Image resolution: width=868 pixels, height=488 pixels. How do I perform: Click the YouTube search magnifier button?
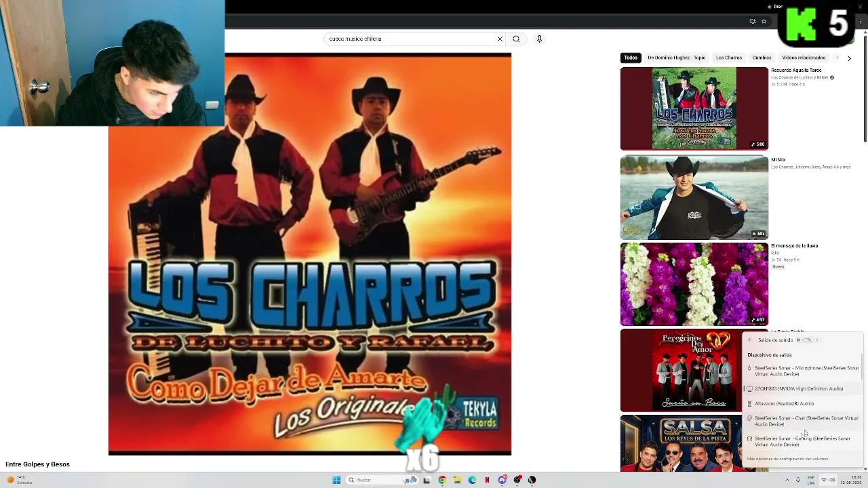coord(516,39)
